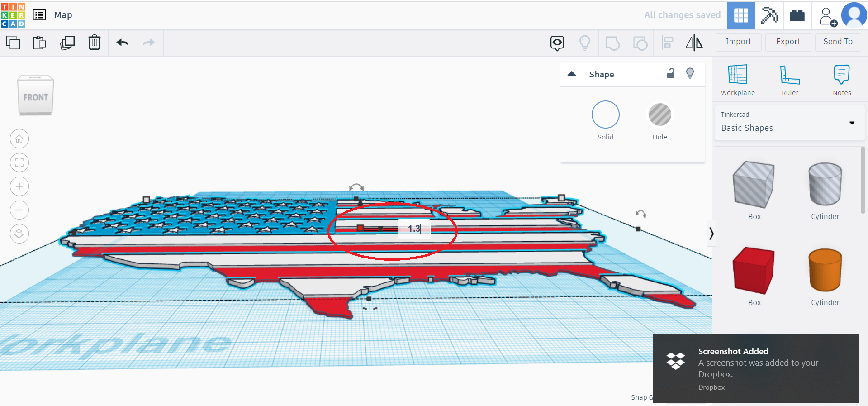Click the Ungroup shapes icon
The width and height of the screenshot is (868, 406).
point(640,43)
